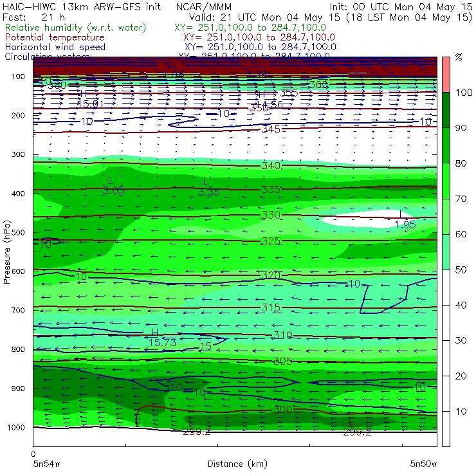The image size is (476, 476).
Task: Click the red 'Potential temperature' legend label
Action: [x=55, y=37]
